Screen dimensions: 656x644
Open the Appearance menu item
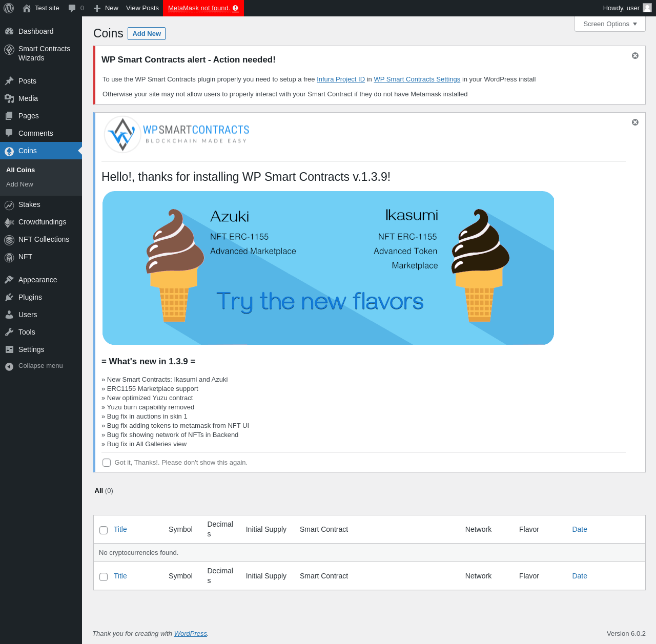[41, 280]
